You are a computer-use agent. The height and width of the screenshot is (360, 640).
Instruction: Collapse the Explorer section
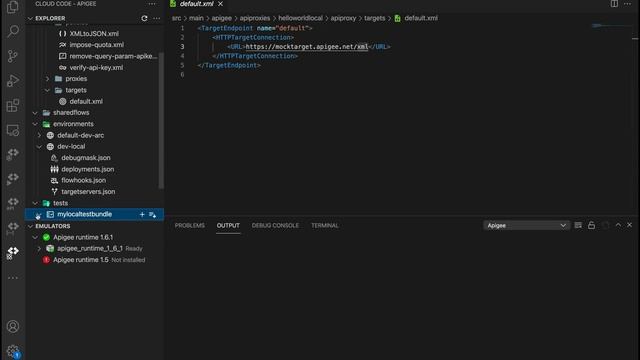tap(30, 18)
